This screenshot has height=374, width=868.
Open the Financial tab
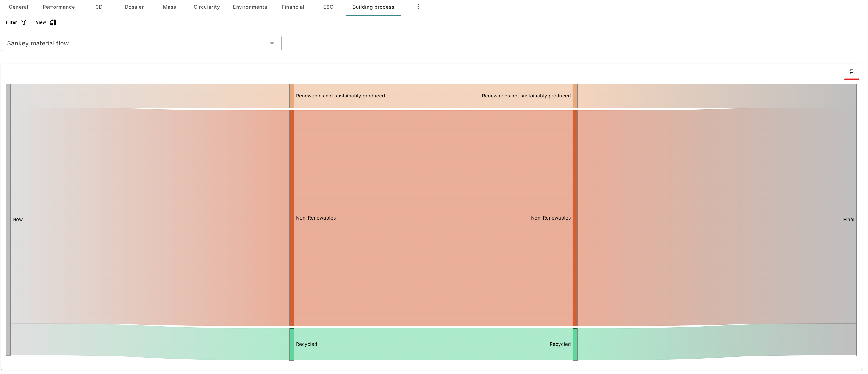point(293,7)
